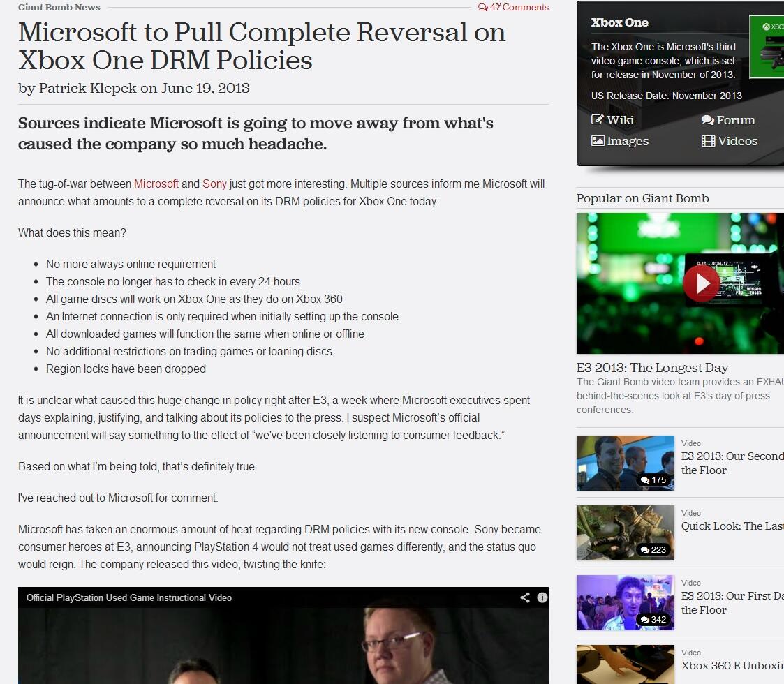Open E3 2013: Our Second video link
The width and height of the screenshot is (784, 684).
732,463
